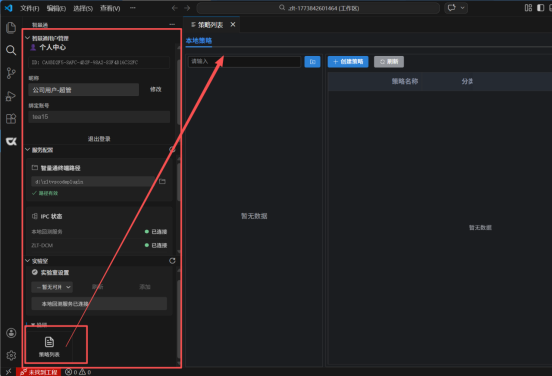Screen dimensions: 552x376
Task: Click the blue 创建策略 button
Action: pos(348,62)
